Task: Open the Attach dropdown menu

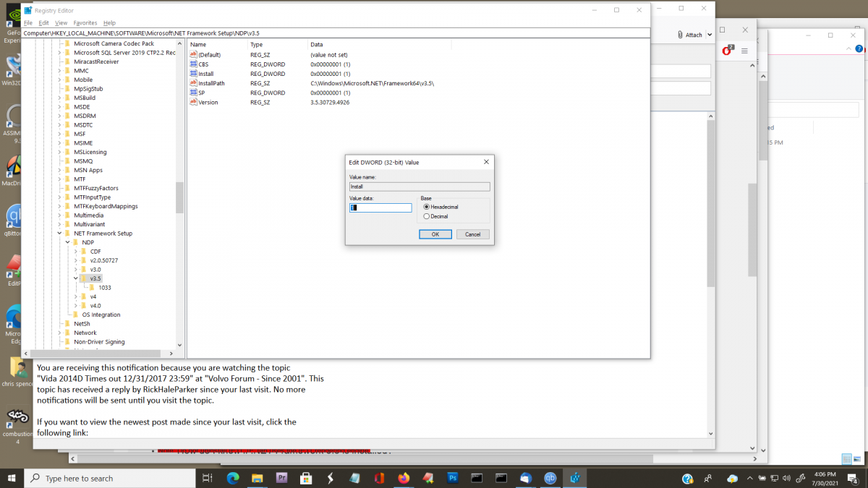Action: click(709, 34)
